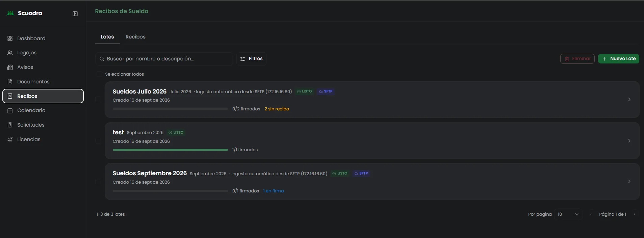This screenshot has width=644, height=238.
Task: Click the Sueldos Julio 2026 progress bar
Action: 170,109
